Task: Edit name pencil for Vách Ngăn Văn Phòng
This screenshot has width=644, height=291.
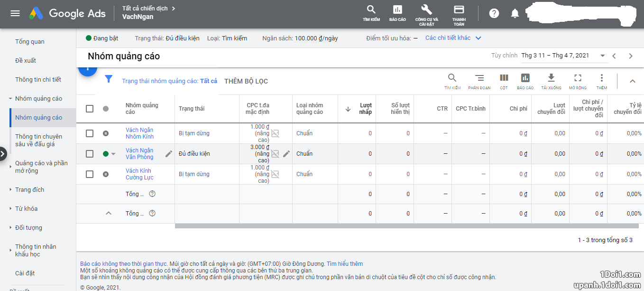Action: coord(169,154)
